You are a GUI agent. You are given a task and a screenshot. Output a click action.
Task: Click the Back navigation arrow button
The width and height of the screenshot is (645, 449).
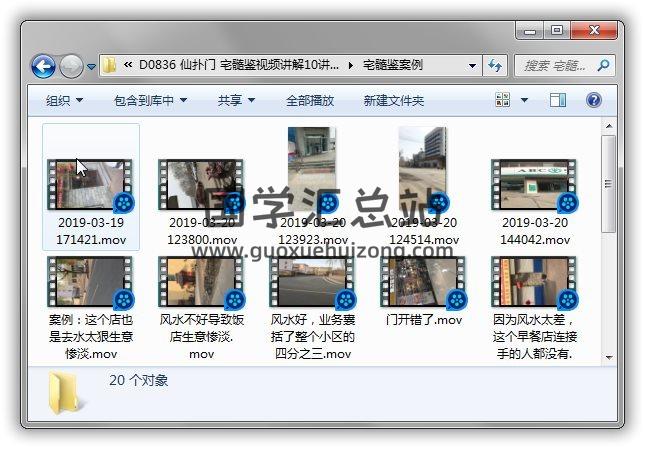[43, 66]
